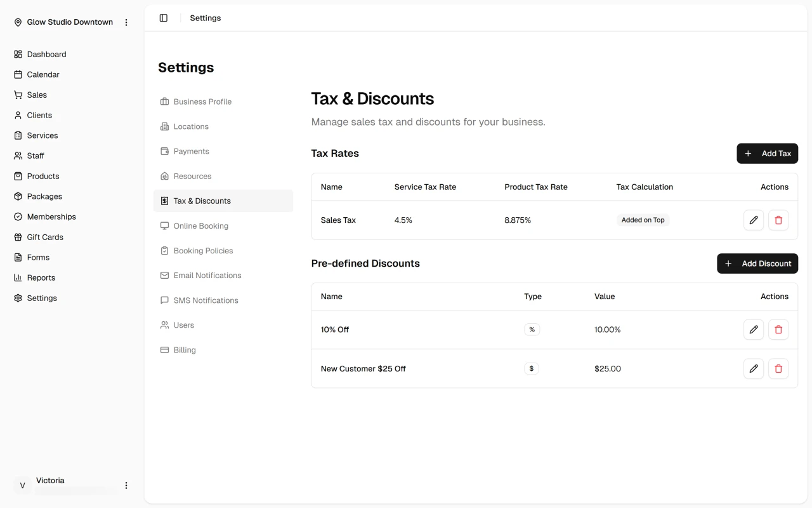Go to Memberships page
The height and width of the screenshot is (508, 812).
(x=72, y=217)
